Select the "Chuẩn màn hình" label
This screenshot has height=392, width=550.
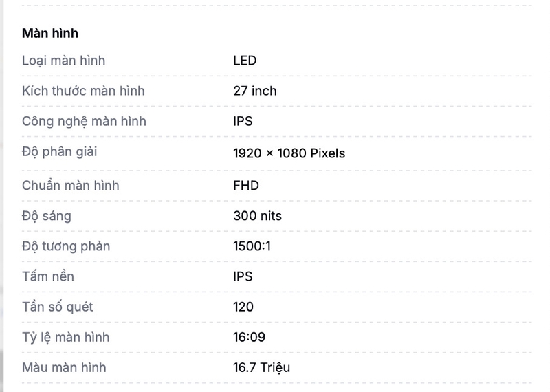(x=71, y=185)
